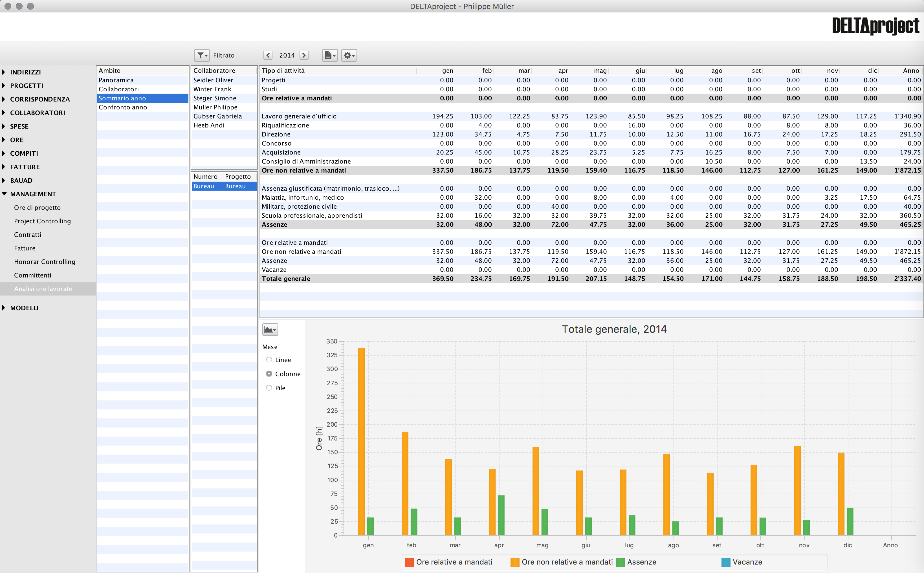Select the Direzione row
This screenshot has width=924, height=573.
pyautogui.click(x=591, y=134)
